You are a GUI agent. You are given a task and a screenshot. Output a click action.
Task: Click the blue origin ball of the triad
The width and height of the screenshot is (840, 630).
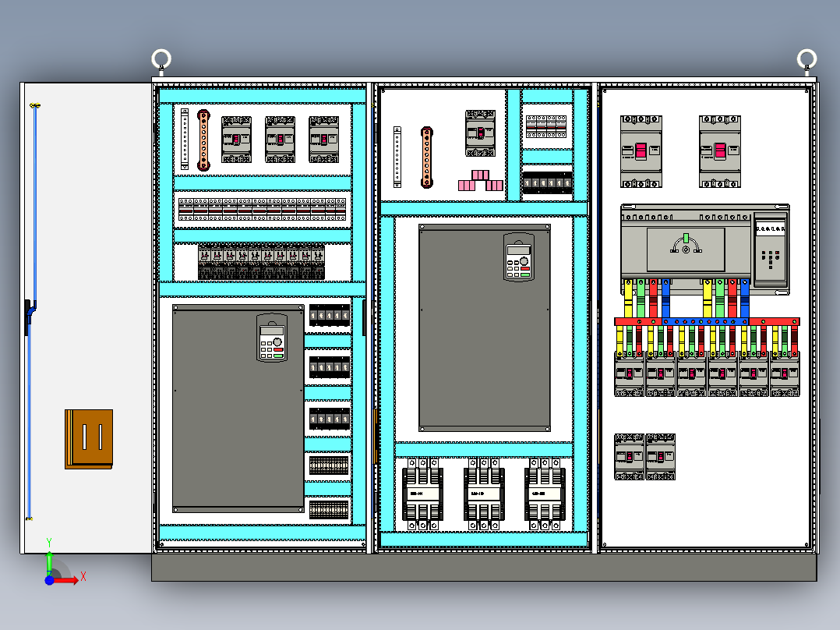49,580
